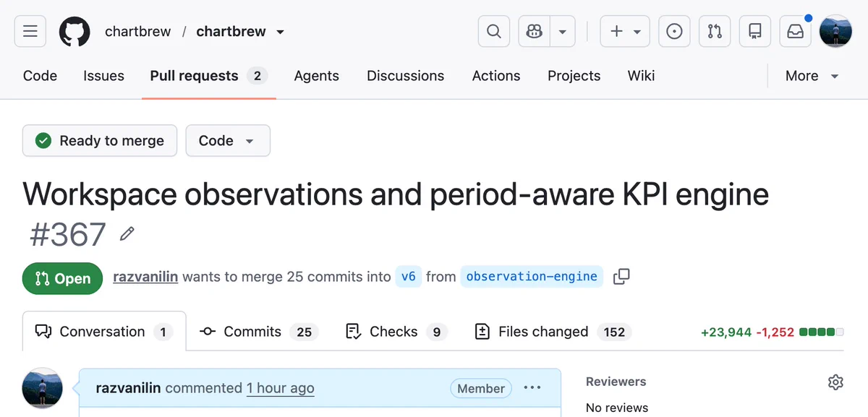
Task: Expand the chartbrew repository dropdown caret
Action: (281, 32)
